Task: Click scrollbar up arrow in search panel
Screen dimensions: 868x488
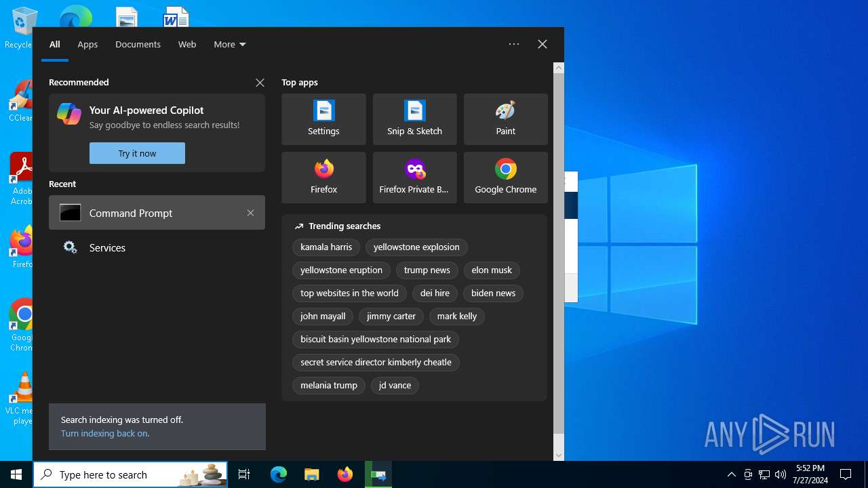Action: click(x=559, y=68)
